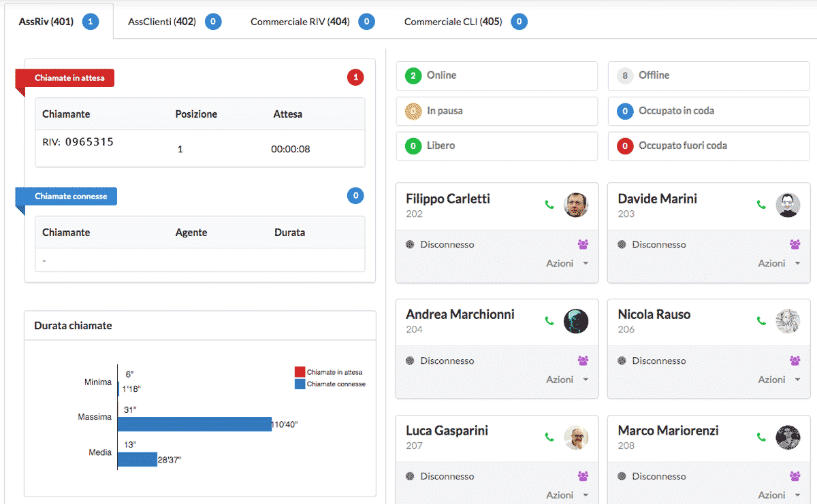Expand Azioni dropdown for Filippo Carletti

(567, 263)
